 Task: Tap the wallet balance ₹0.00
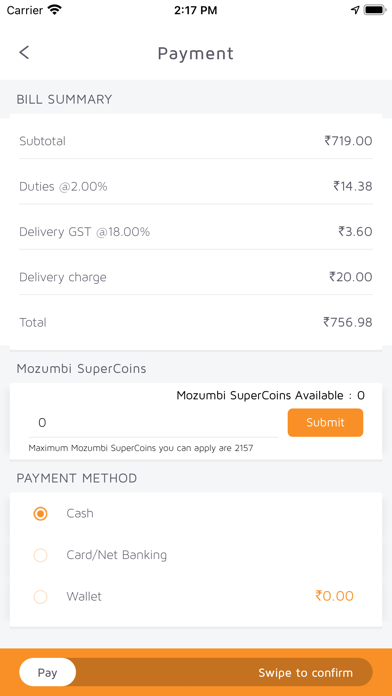334,596
